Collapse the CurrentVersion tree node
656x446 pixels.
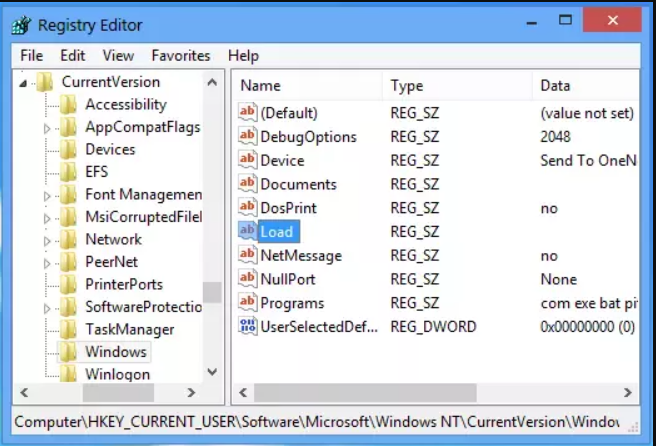point(23,84)
